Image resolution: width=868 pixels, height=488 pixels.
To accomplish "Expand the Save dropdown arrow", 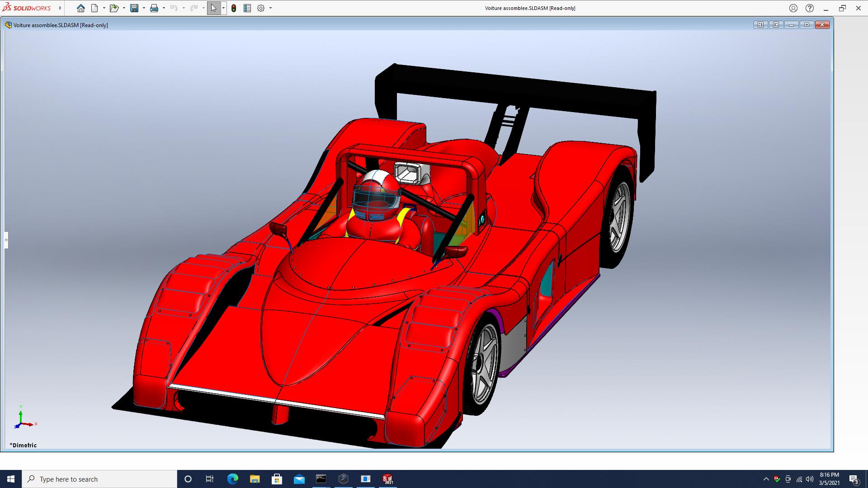I will tap(144, 8).
